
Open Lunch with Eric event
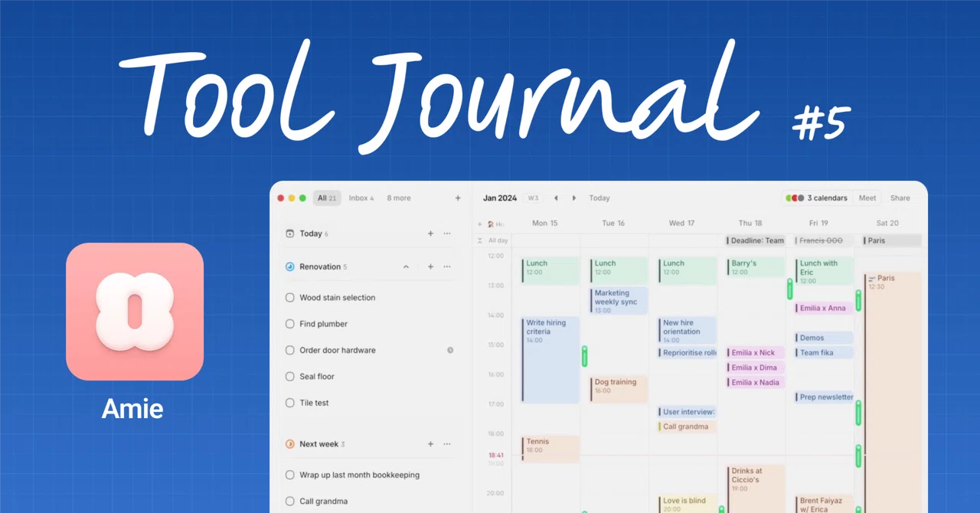click(x=825, y=271)
